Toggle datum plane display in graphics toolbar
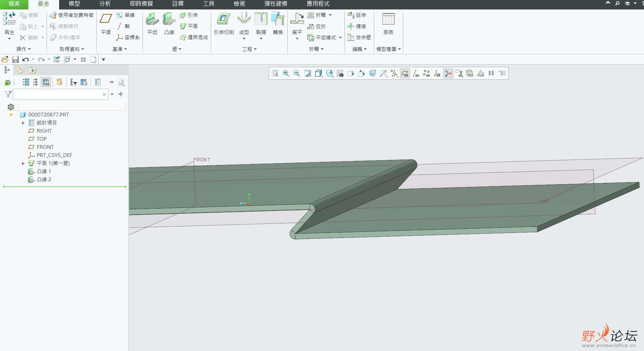Viewport: 644px width, 351px height. (405, 73)
